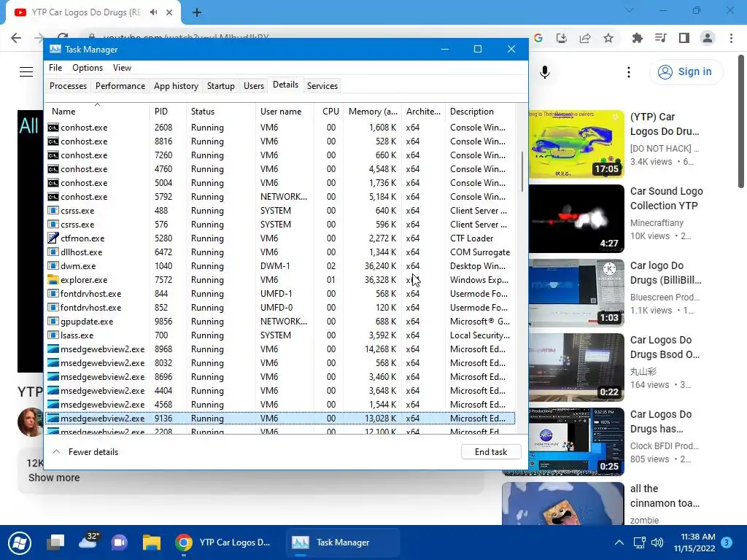Viewport: 747px width, 560px height.
Task: Open Chrome three-dot menu
Action: 731,38
